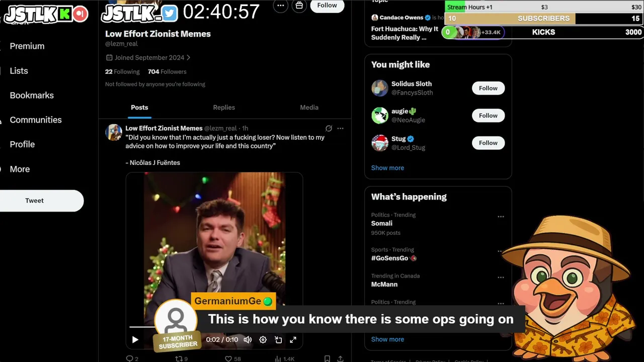
Task: Open Solidus Sloth avatar
Action: 380,88
